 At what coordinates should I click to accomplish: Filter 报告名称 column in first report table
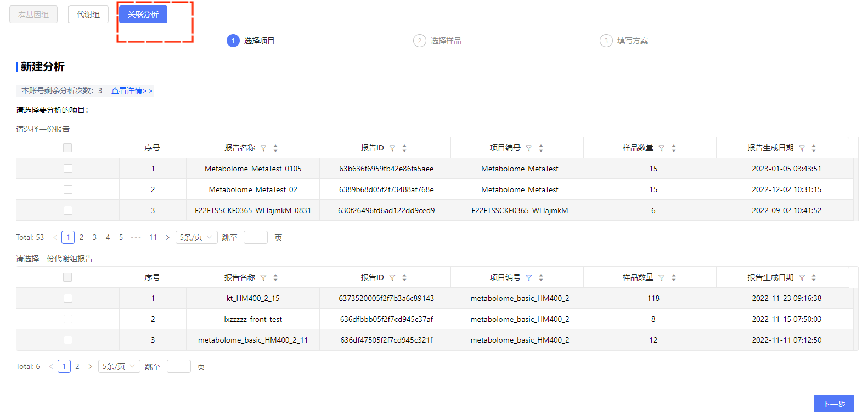point(263,148)
